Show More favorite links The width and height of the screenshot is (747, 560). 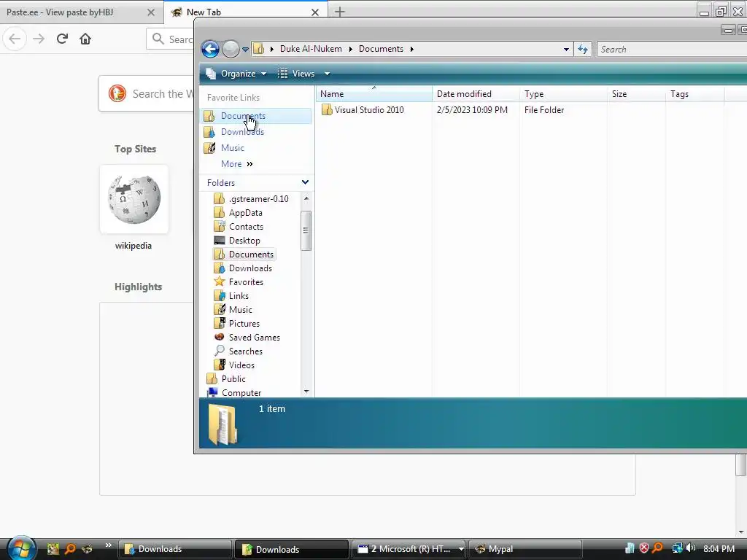point(237,164)
